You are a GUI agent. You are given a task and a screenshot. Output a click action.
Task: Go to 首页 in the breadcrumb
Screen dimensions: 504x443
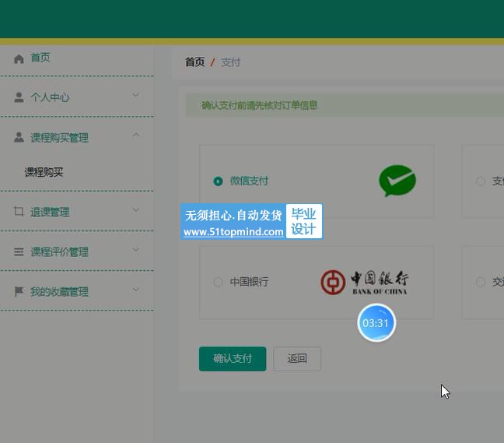click(194, 62)
